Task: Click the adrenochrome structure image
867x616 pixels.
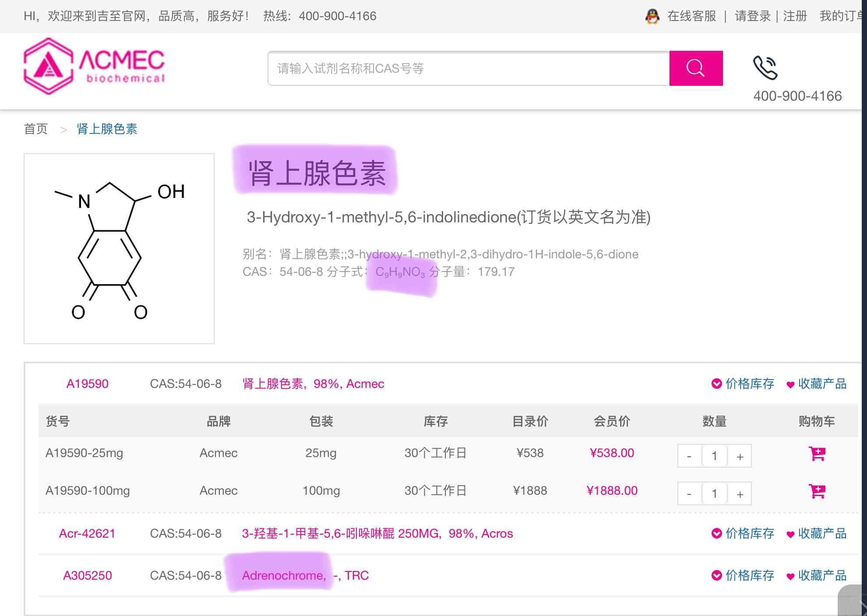Action: [119, 249]
